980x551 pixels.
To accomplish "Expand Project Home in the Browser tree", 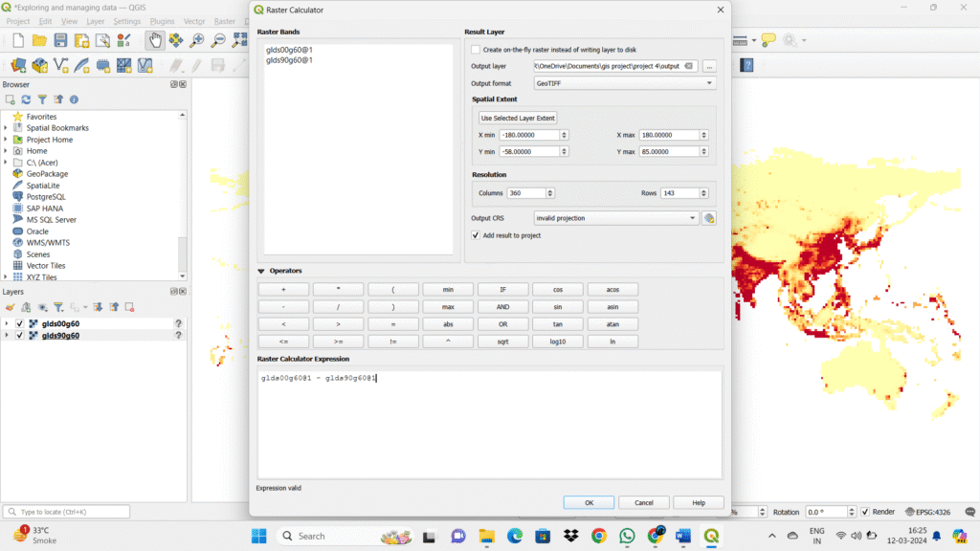I will pos(6,140).
